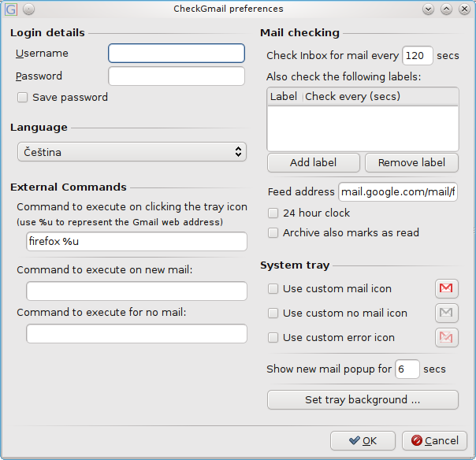
Task: Enable the Save password checkbox
Action: (x=23, y=98)
